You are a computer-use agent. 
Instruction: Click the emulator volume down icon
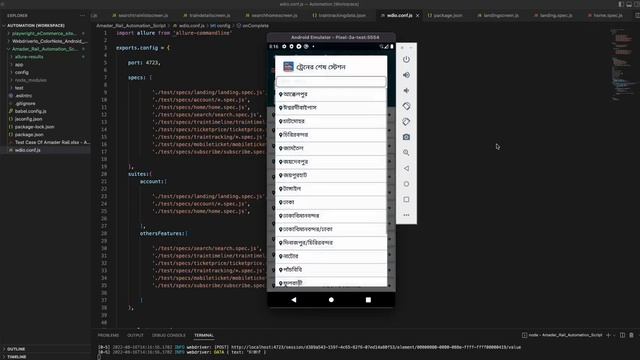click(406, 91)
